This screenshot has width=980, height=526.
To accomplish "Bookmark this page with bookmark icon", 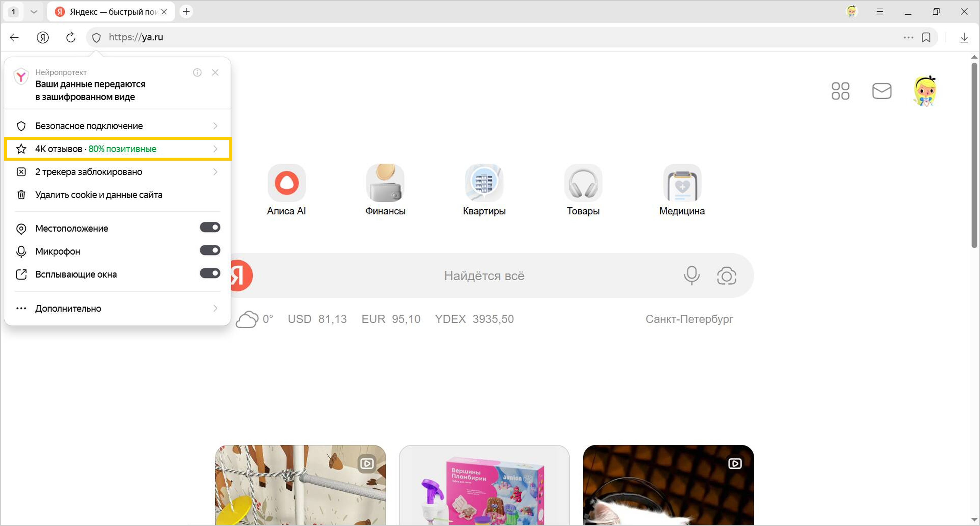I will click(926, 37).
